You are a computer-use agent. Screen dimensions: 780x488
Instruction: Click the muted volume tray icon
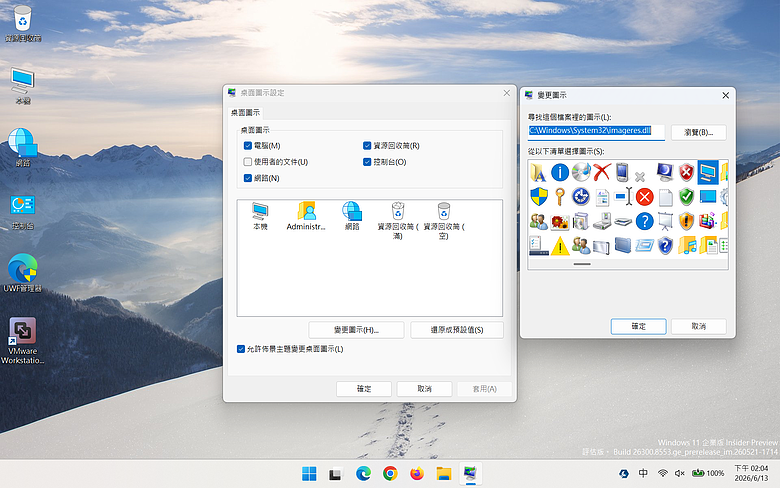click(x=680, y=473)
